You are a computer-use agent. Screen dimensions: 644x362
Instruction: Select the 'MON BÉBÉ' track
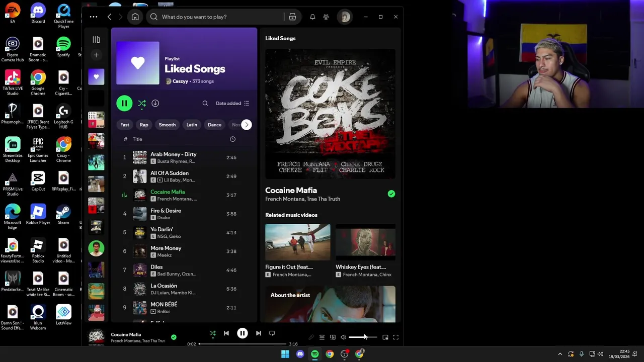184,308
